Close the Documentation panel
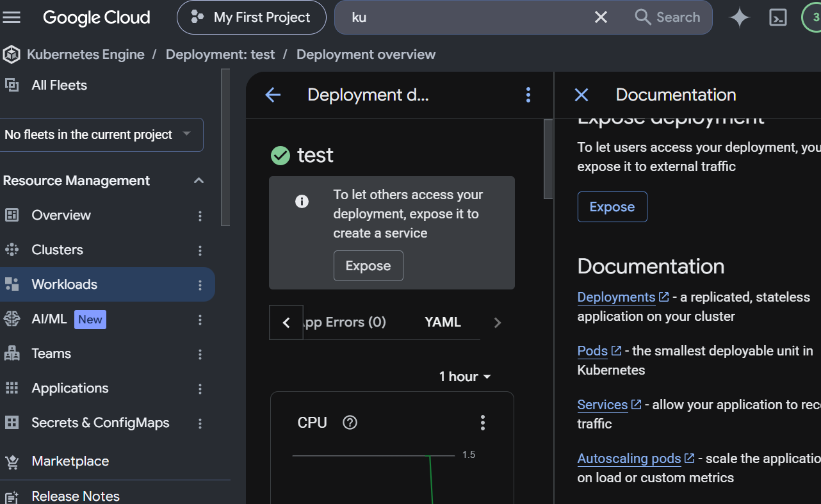The width and height of the screenshot is (821, 504). [581, 95]
